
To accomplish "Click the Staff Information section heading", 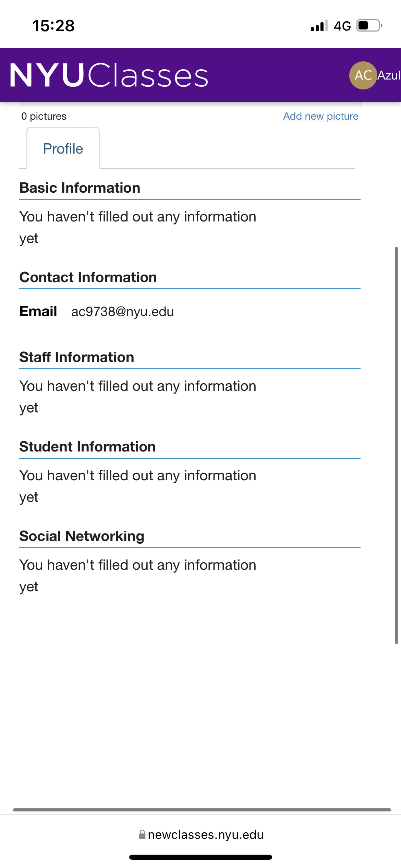I will pos(77,357).
